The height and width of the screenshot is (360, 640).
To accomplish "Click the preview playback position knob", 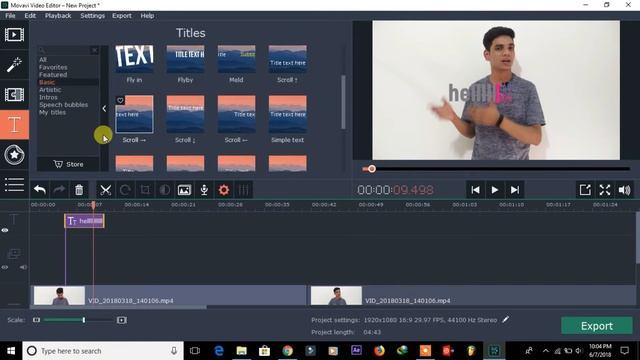I will point(371,169).
